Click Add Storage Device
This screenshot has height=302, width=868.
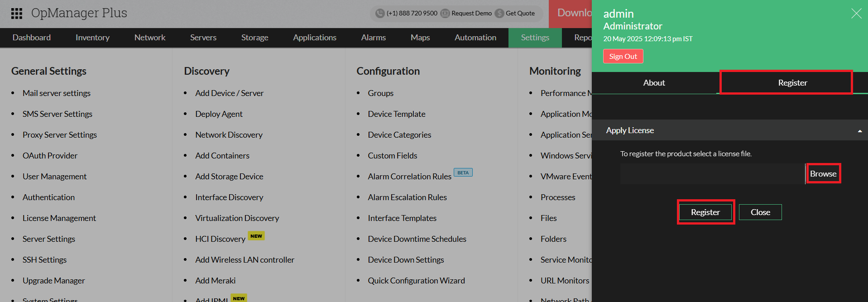click(229, 177)
